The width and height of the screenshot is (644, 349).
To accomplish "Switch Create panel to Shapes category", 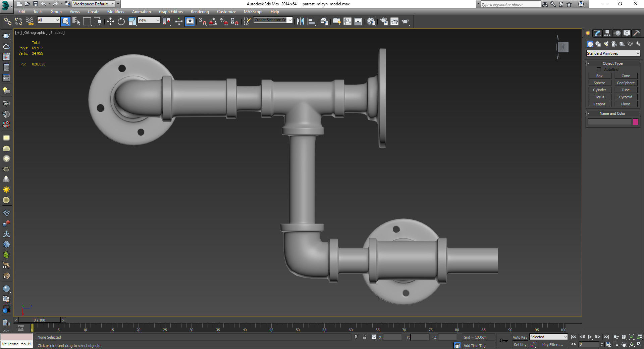I will click(598, 44).
